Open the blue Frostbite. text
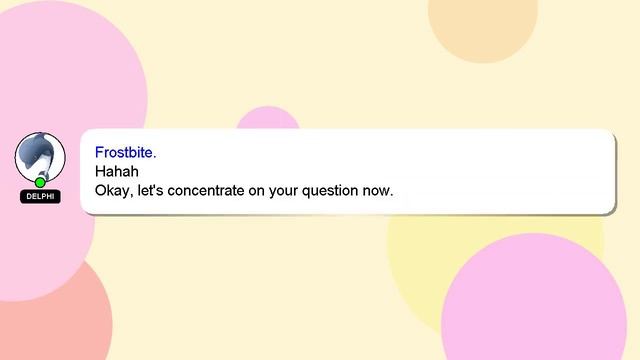Viewport: 640px width, 360px height. [x=126, y=152]
